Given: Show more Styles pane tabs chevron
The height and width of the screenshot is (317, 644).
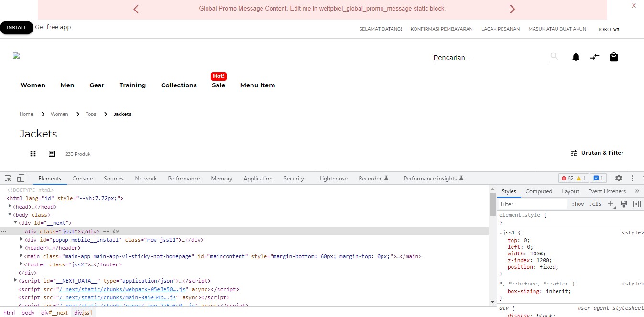Looking at the screenshot, I should pyautogui.click(x=637, y=191).
